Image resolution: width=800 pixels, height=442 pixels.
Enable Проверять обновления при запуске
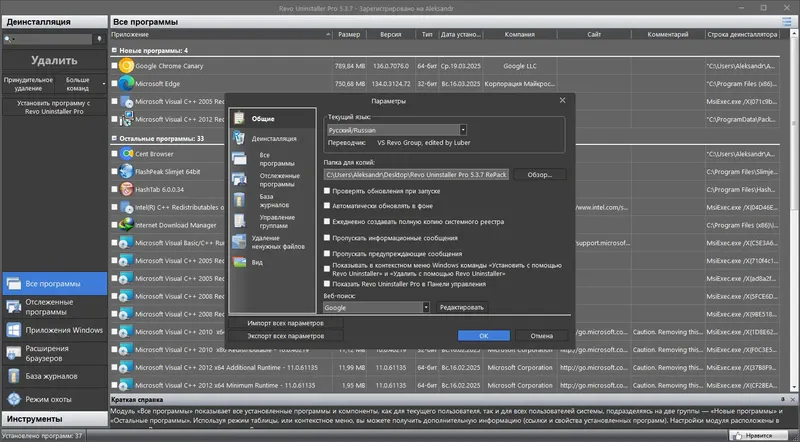point(327,190)
